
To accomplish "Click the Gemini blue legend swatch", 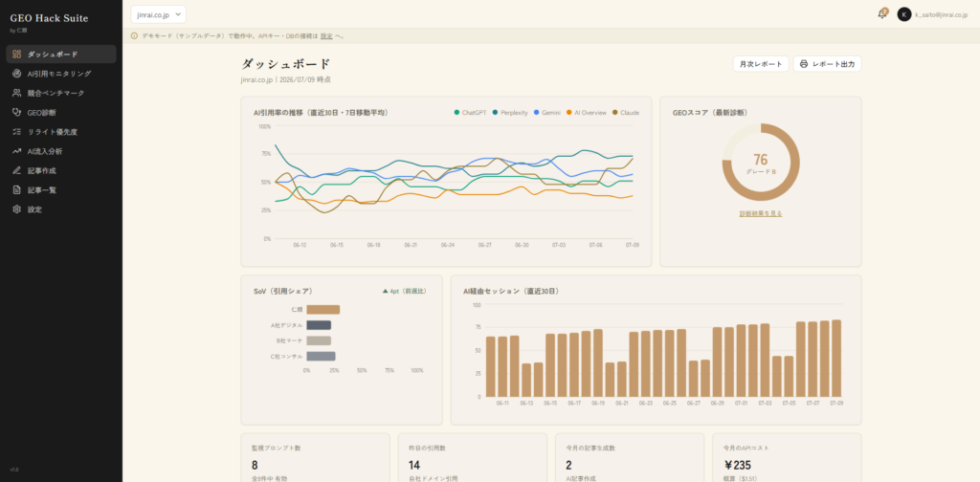I will click(x=536, y=113).
